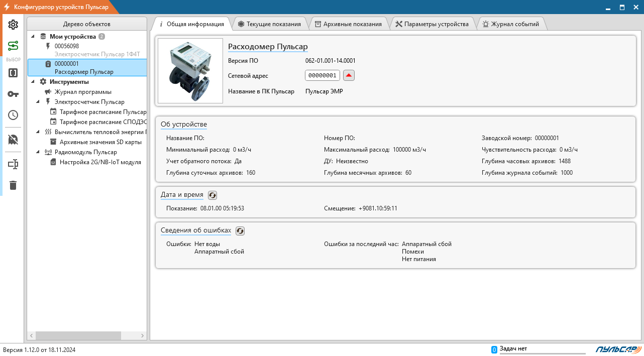644x356 pixels.
Task: Refresh the Сведения об ошибках section
Action: 240,231
